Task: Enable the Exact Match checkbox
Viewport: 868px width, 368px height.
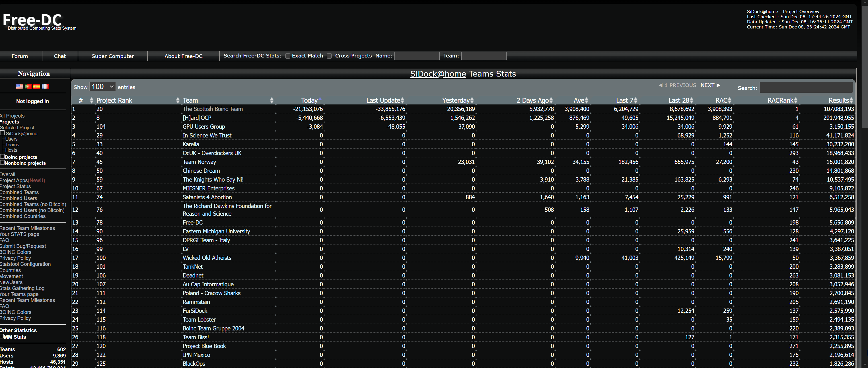Action: (x=287, y=56)
